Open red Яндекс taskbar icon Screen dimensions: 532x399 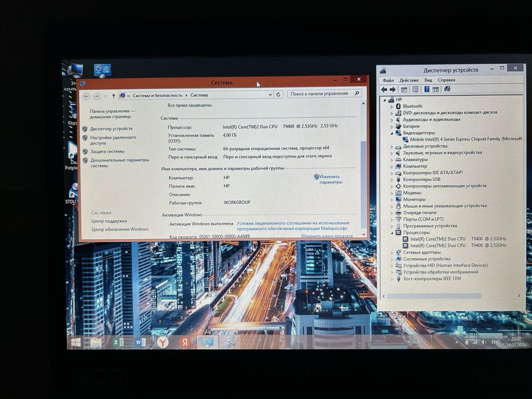(185, 343)
